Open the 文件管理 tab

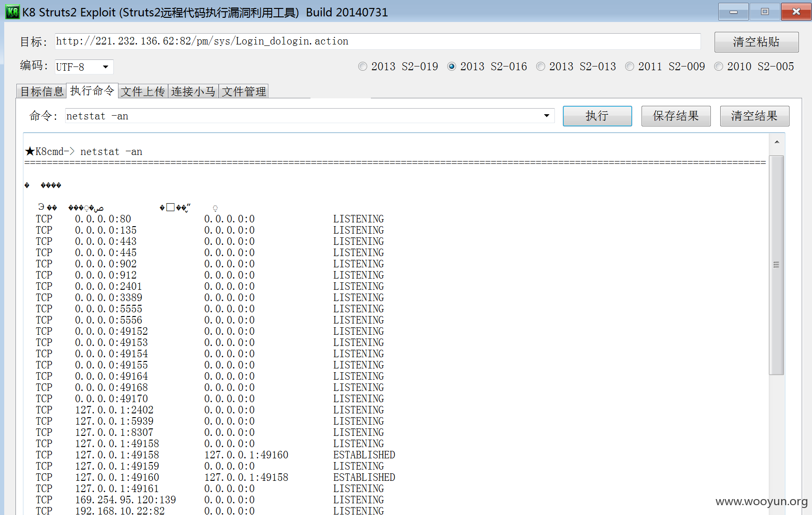244,91
